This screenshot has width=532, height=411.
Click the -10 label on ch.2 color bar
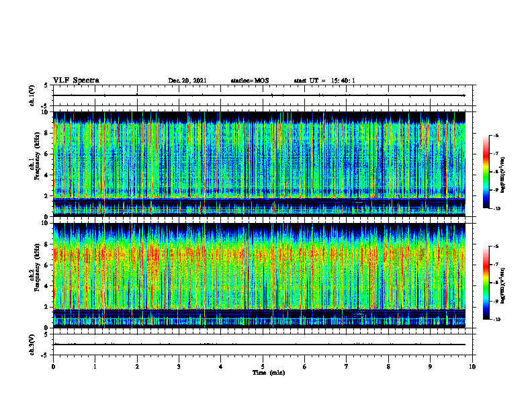click(496, 320)
